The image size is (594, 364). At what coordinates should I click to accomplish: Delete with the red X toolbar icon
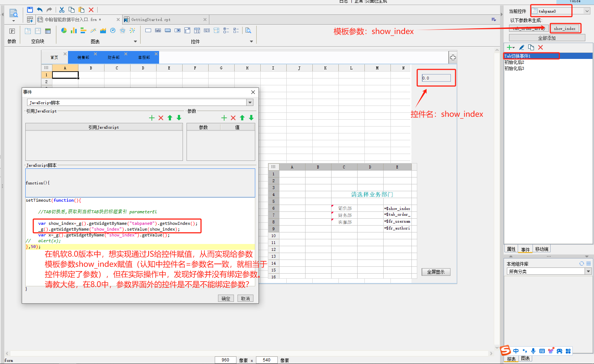click(x=91, y=10)
